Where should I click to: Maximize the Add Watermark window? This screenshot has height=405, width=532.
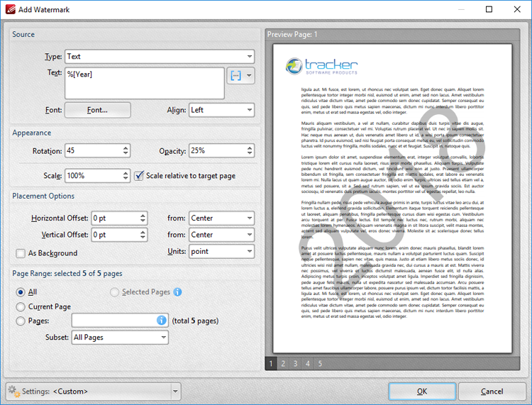(x=489, y=9)
